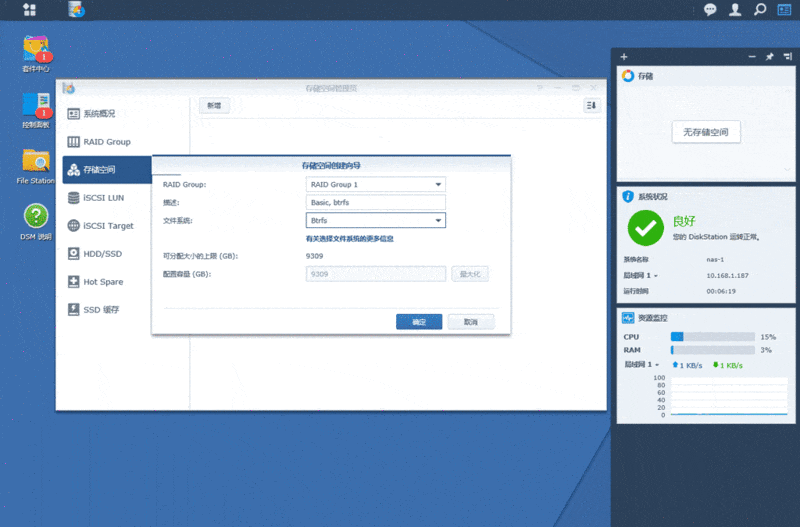The height and width of the screenshot is (527, 800).
Task: Click the CPU usage bar
Action: click(x=712, y=337)
